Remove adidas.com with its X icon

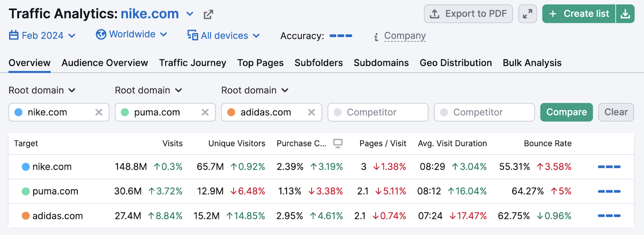pyautogui.click(x=312, y=112)
